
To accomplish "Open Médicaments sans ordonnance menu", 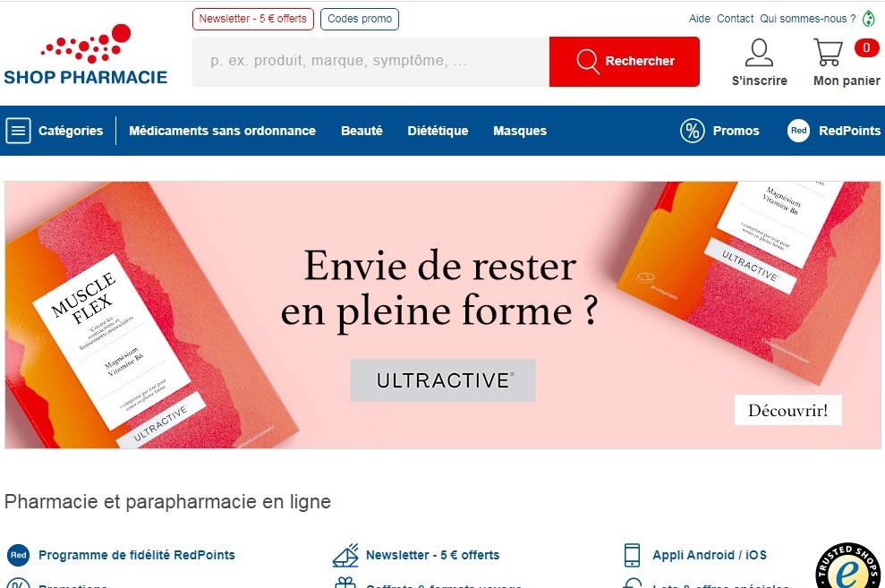I will pyautogui.click(x=223, y=131).
